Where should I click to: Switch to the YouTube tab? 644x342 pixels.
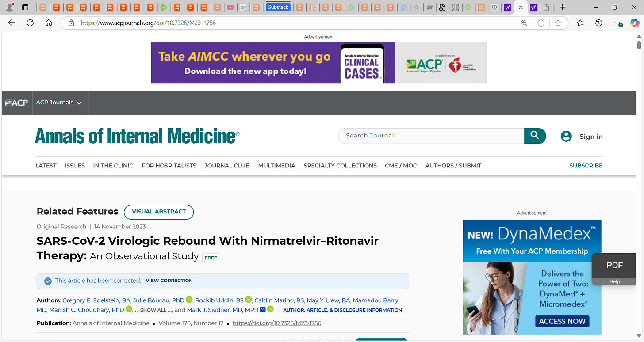[x=230, y=7]
